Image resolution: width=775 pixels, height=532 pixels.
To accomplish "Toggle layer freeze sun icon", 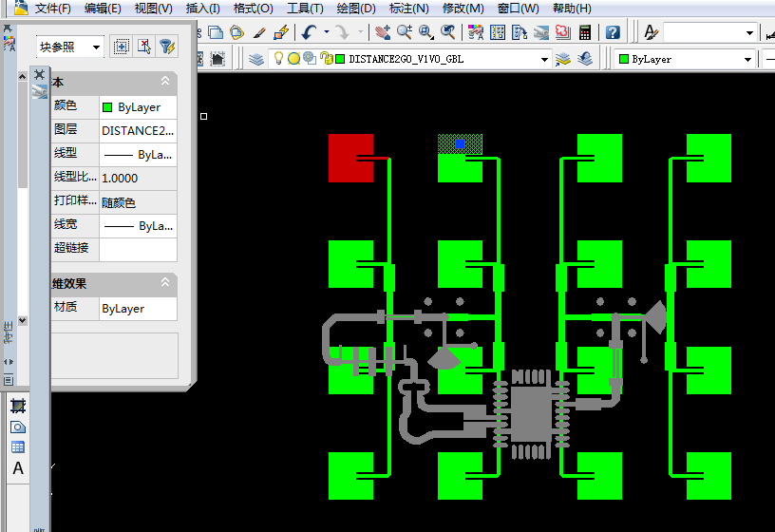I will 294,58.
